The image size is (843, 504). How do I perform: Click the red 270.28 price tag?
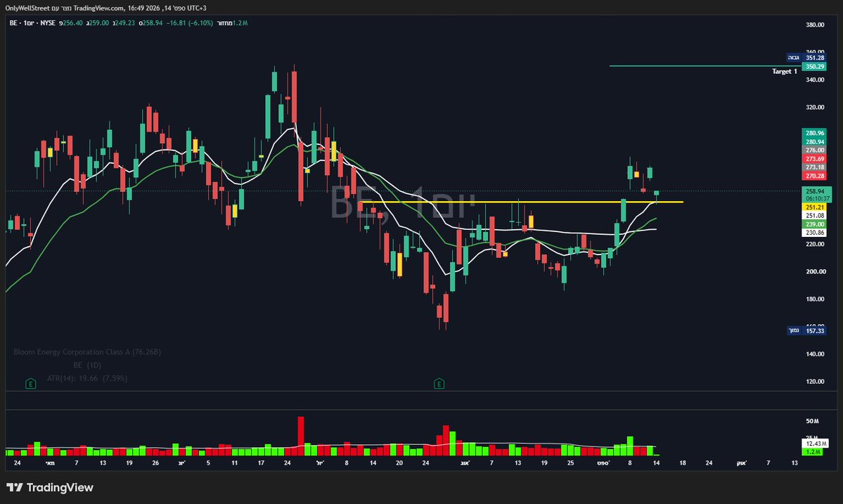[814, 176]
